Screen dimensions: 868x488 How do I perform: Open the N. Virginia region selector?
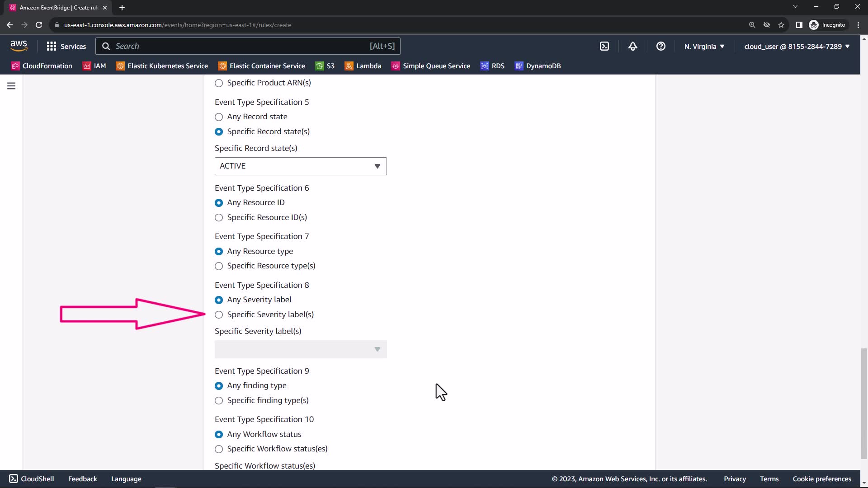(704, 46)
